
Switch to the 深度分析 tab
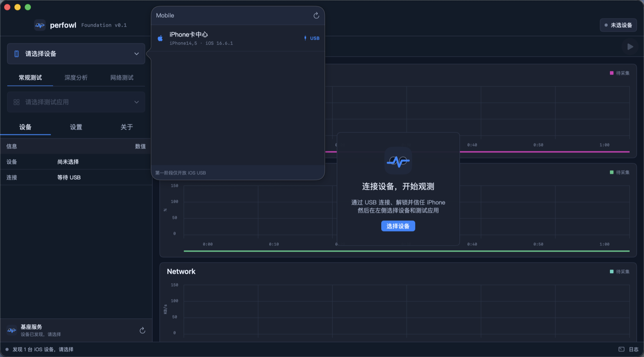pos(76,77)
